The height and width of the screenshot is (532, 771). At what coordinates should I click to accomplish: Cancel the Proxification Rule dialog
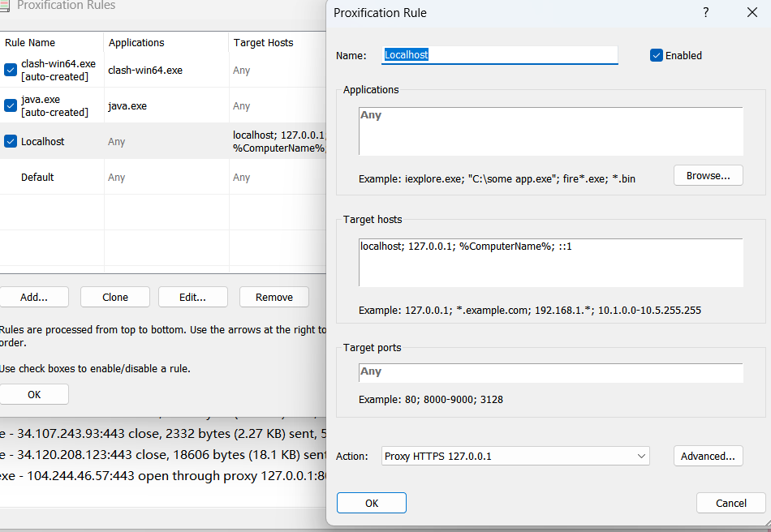tap(730, 503)
